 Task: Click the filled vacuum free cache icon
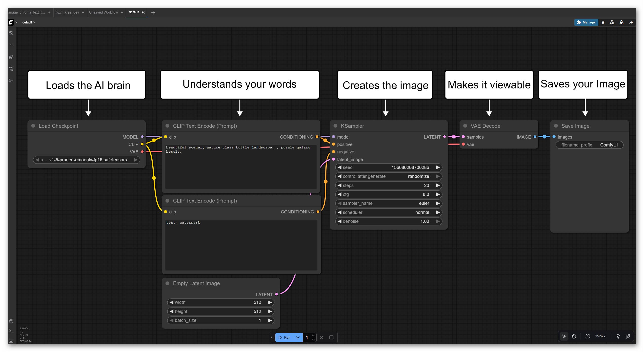pos(622,22)
